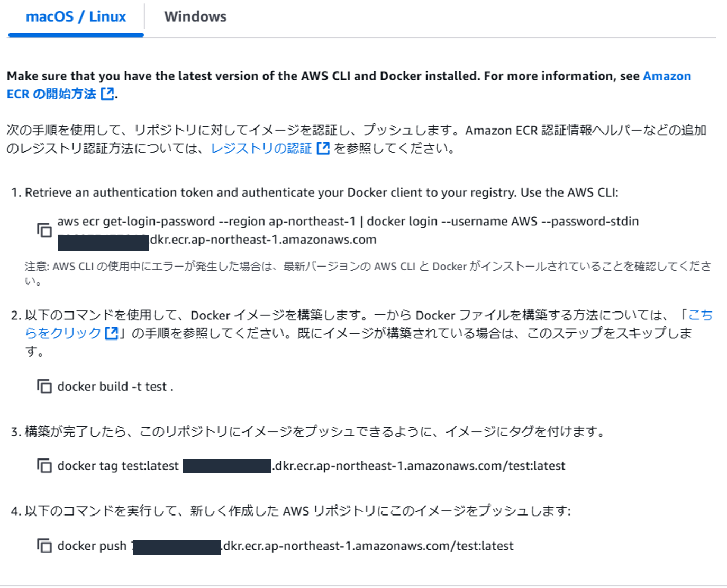Screen dimensions: 727x588
Task: Click the redacted registry ID in step 3
Action: pyautogui.click(x=228, y=466)
